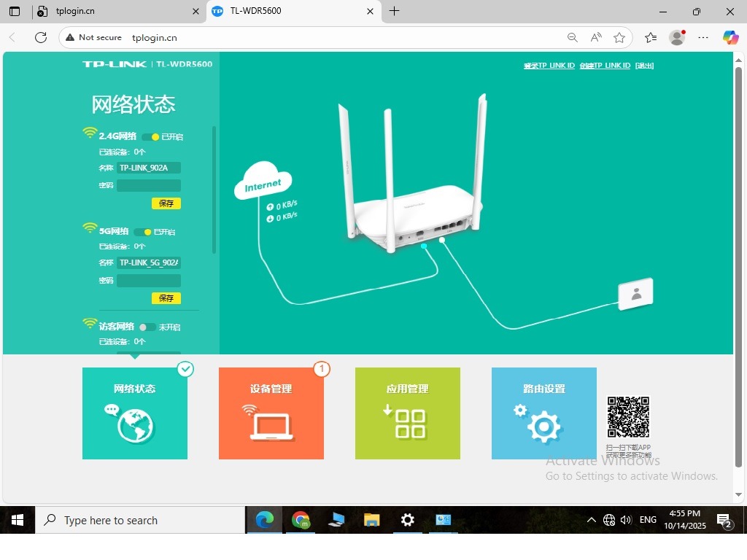
Task: Toggle the 5G network switch
Action: tap(143, 232)
